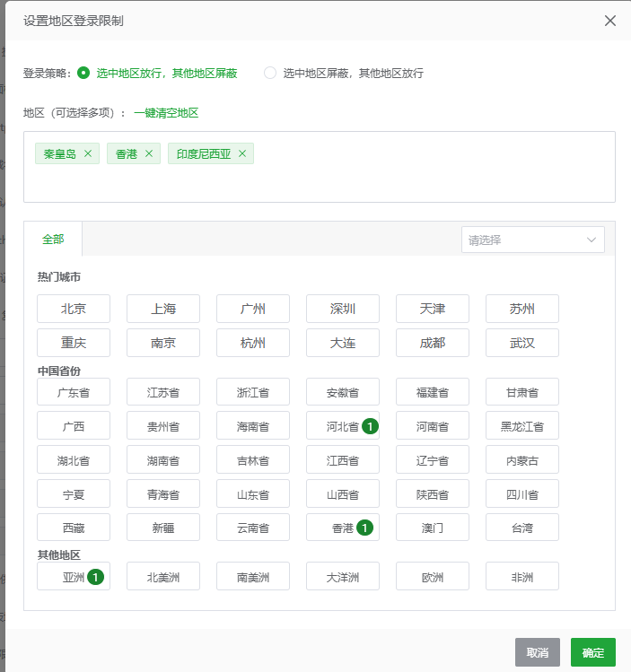Image resolution: width=631 pixels, height=672 pixels.
Task: Open the 江苏省 province
Action: 163,392
